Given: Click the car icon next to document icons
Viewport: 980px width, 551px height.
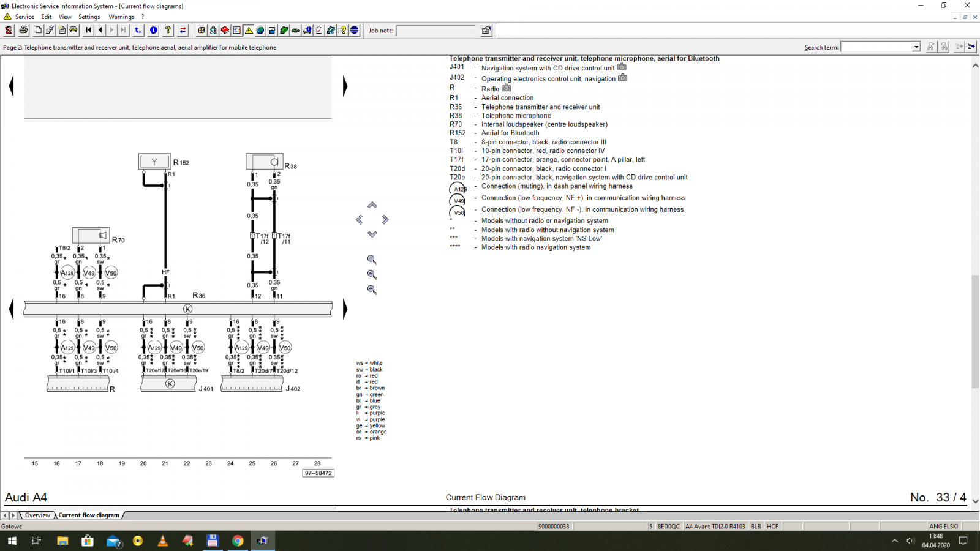Looking at the screenshot, I should 73,30.
